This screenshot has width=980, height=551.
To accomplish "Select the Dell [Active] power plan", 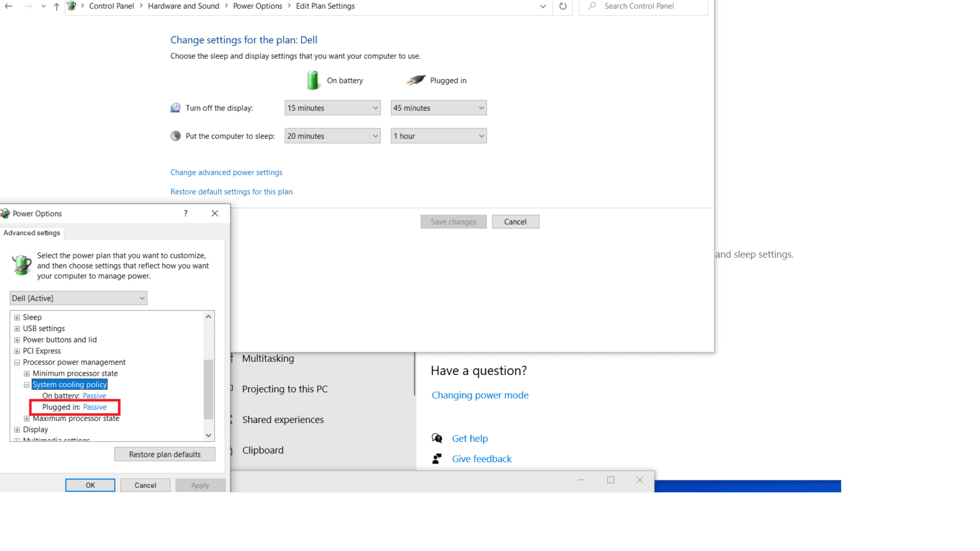I will coord(78,298).
